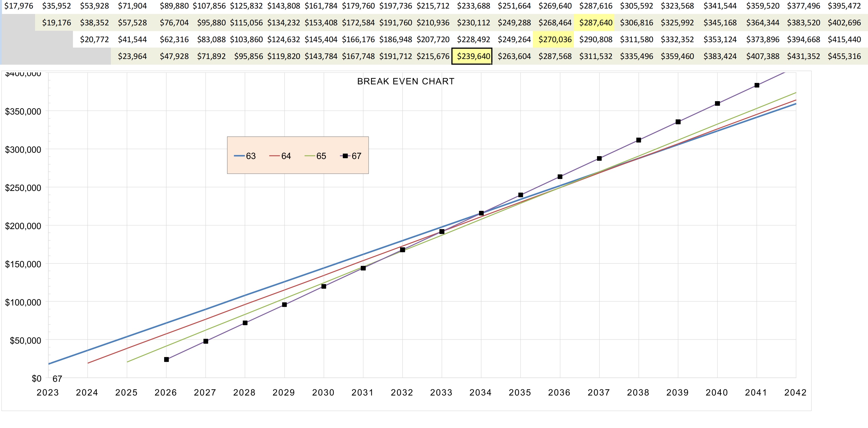Select cell $455,316 at row end
The image size is (868, 428).
point(844,56)
